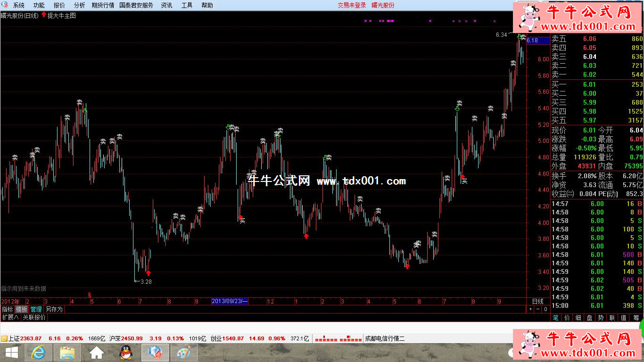Open QQ penguin icon in taskbar
This screenshot has width=644, height=362.
point(125,353)
